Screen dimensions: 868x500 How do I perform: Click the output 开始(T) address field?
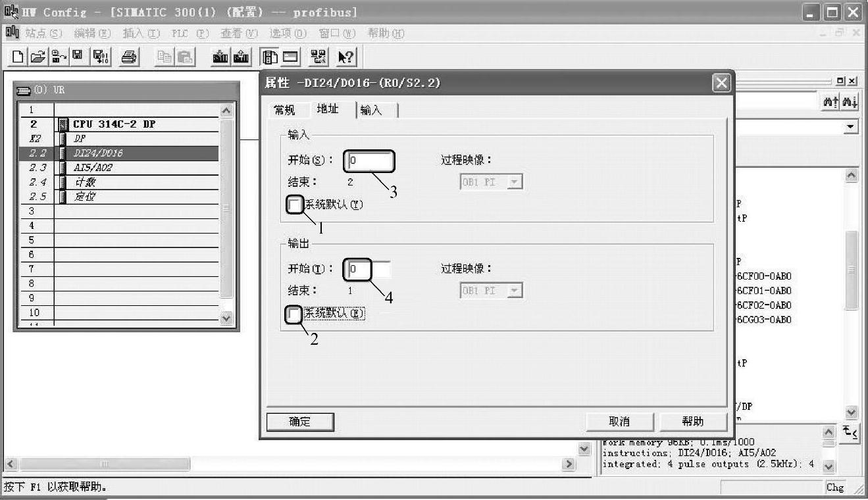click(x=369, y=269)
